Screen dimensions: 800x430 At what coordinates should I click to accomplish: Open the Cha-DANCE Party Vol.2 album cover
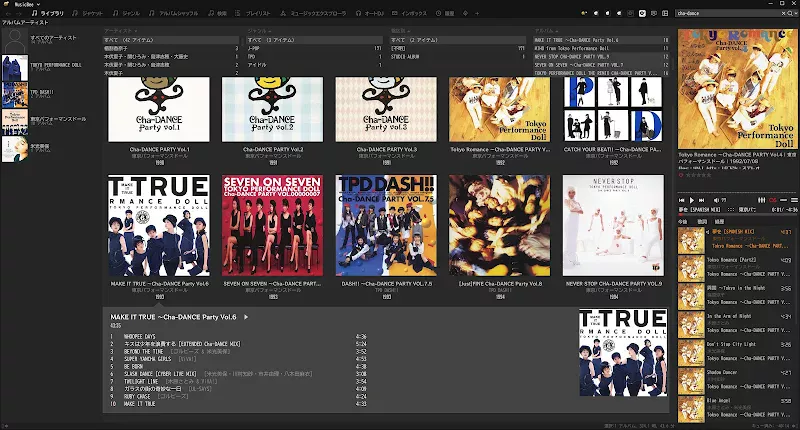tap(272, 109)
